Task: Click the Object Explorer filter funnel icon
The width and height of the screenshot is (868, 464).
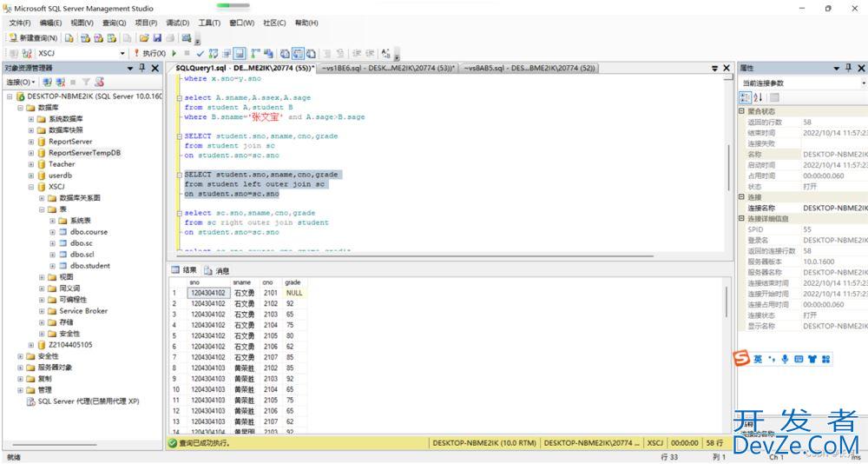Action: click(x=86, y=82)
